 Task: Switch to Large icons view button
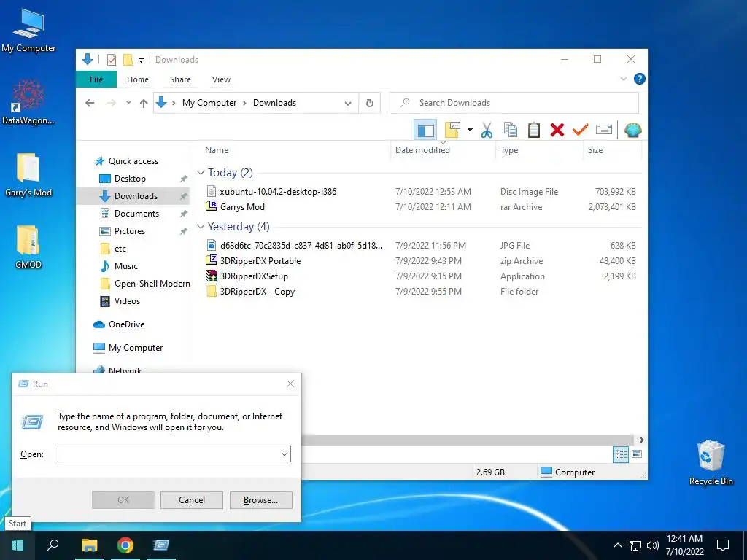pyautogui.click(x=636, y=454)
